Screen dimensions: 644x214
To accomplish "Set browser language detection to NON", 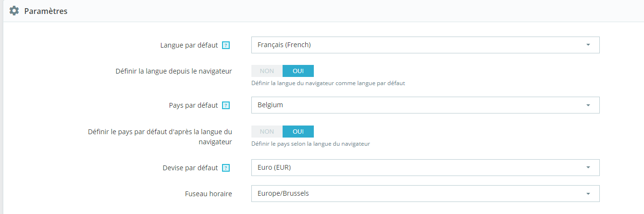I will [267, 71].
